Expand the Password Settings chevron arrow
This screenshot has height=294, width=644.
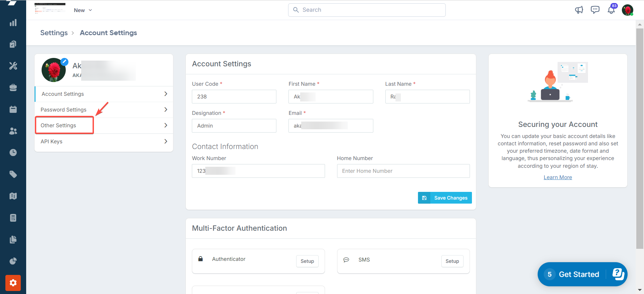point(166,109)
